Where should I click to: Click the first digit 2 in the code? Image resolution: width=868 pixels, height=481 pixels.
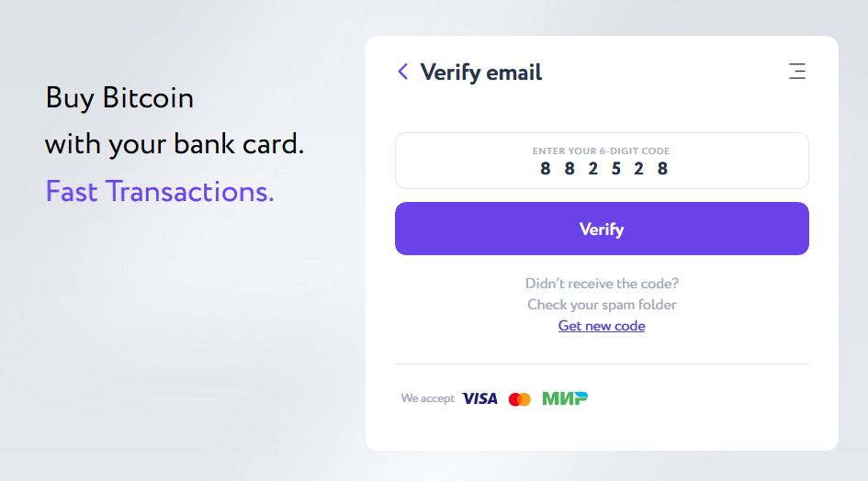592,169
